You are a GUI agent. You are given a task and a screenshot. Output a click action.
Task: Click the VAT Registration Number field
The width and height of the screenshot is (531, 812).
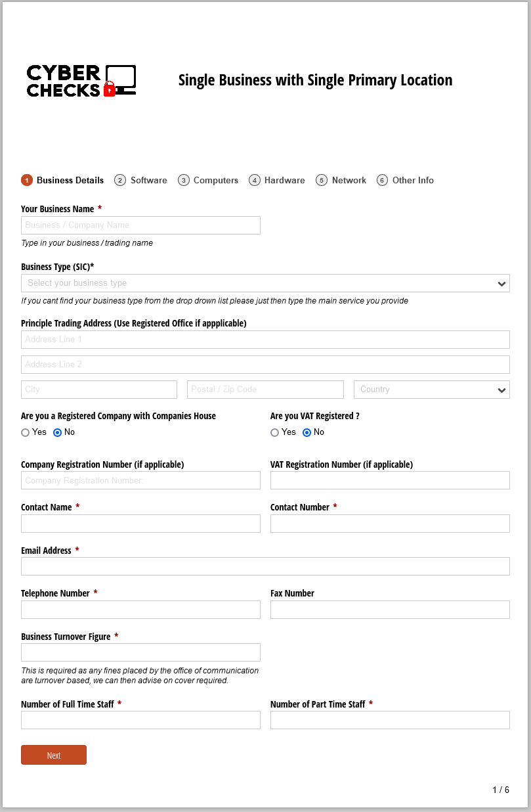click(x=390, y=480)
